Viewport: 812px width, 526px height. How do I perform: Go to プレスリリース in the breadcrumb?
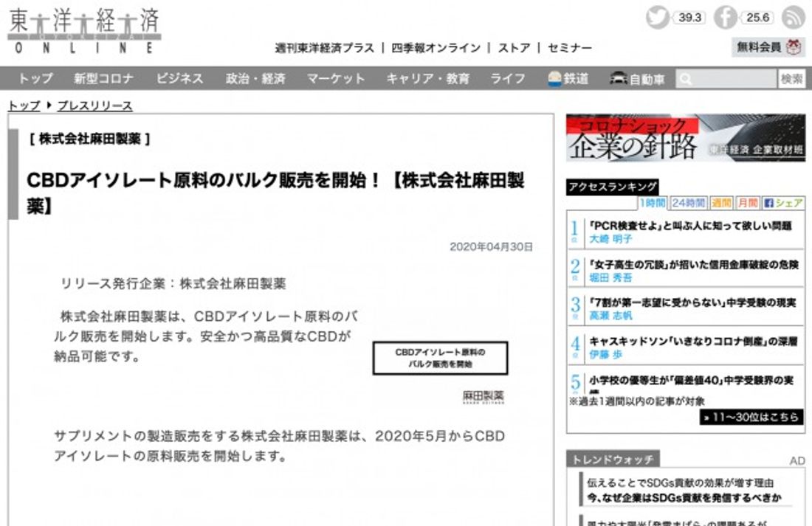[94, 105]
